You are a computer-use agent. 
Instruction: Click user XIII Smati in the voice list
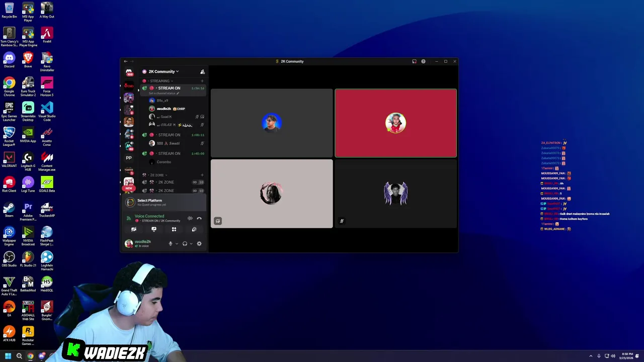point(176,143)
